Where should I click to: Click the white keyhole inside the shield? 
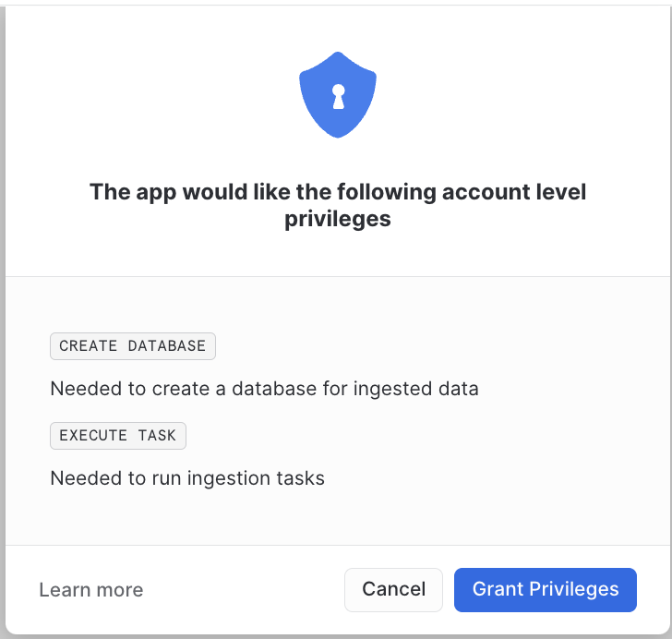pyautogui.click(x=339, y=96)
